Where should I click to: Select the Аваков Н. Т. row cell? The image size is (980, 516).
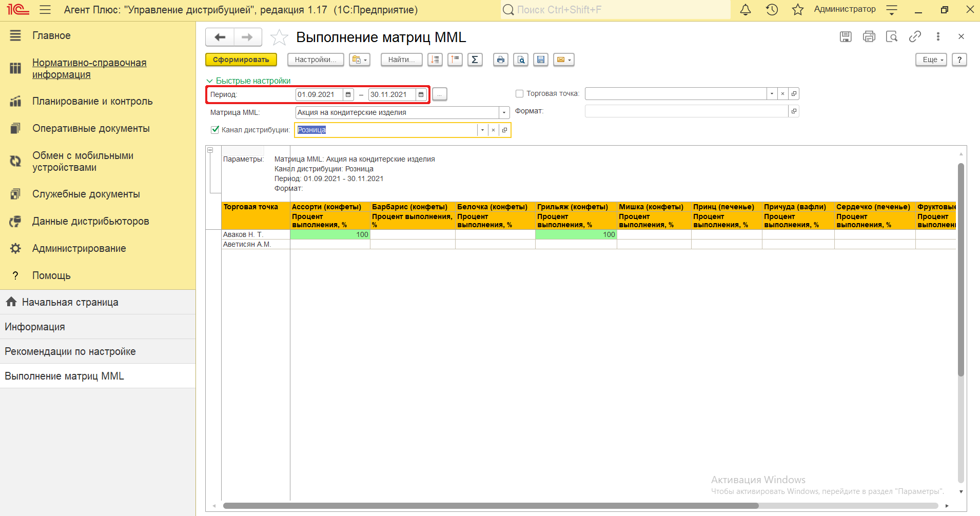[x=256, y=234]
